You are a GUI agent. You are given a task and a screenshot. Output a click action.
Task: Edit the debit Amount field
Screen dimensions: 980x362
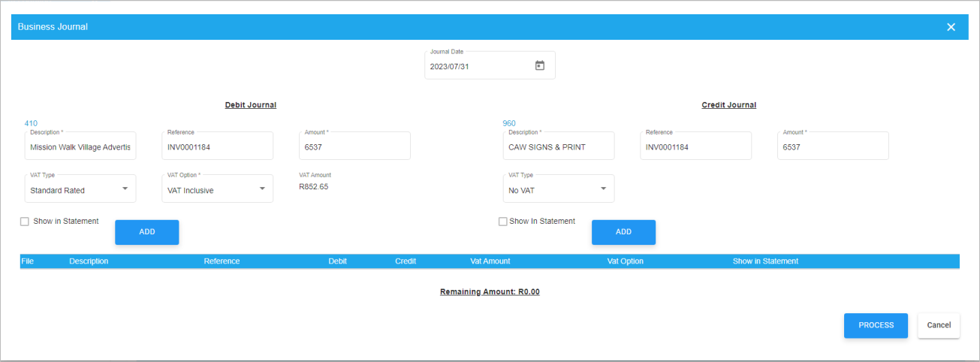[354, 147]
